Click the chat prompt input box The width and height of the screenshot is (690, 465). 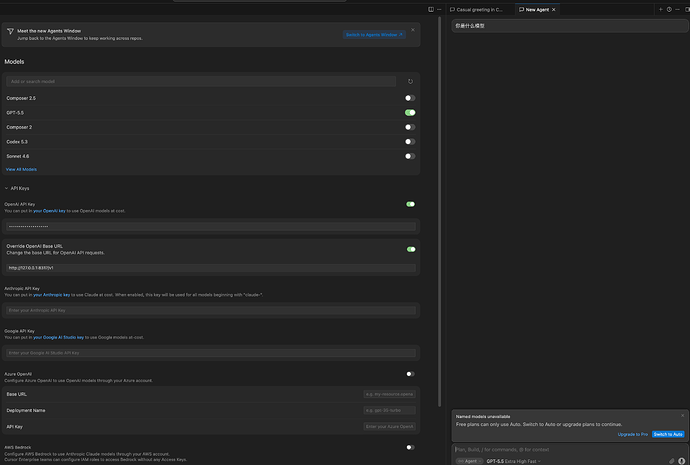(568, 450)
